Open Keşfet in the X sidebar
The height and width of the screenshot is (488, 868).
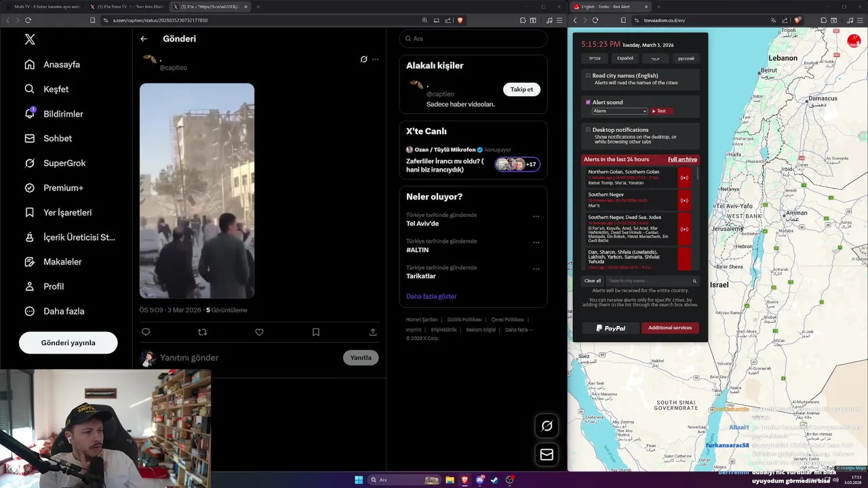coord(46,89)
